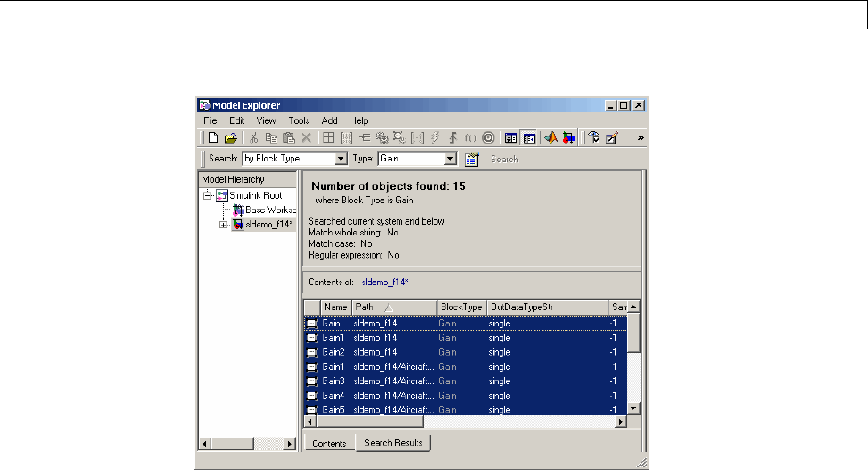868x470 pixels.
Task: Click the grayed Search button
Action: point(504,160)
